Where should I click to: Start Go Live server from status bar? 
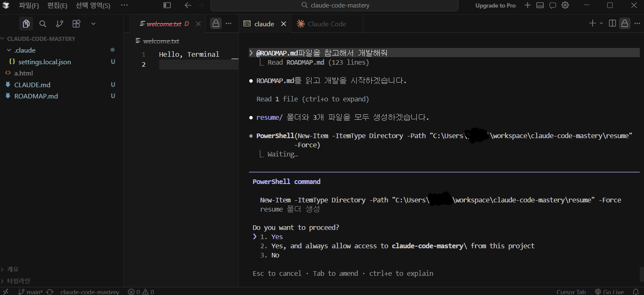[x=609, y=292]
